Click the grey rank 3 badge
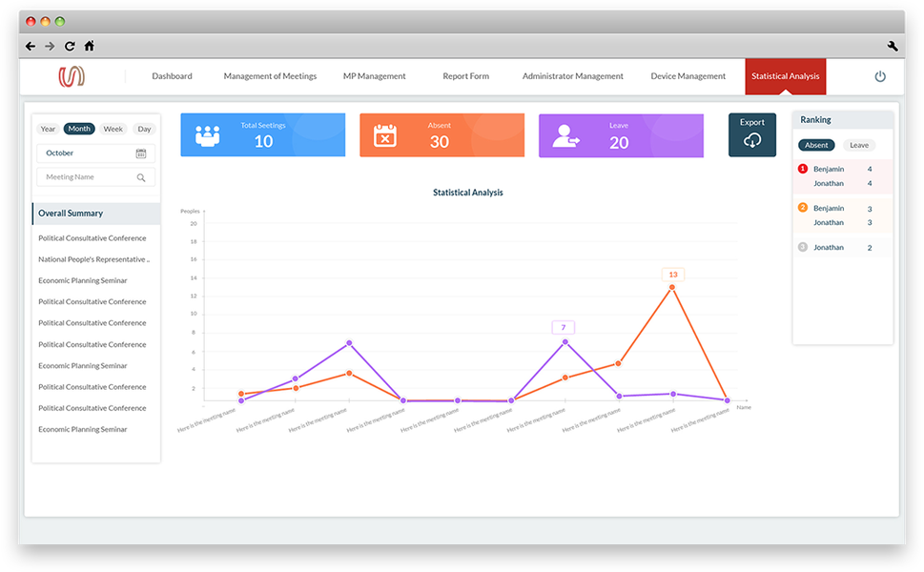924x572 pixels. click(x=803, y=247)
